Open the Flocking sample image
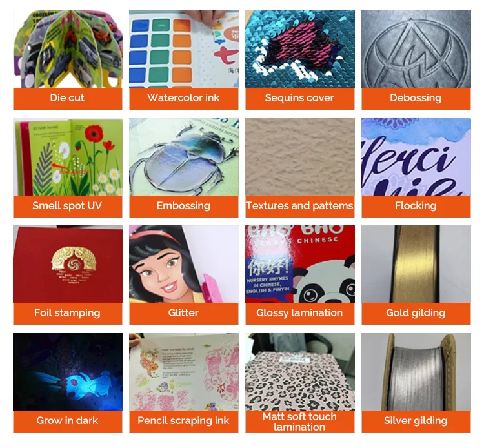Viewport: 484px width, 448px height. (416, 157)
